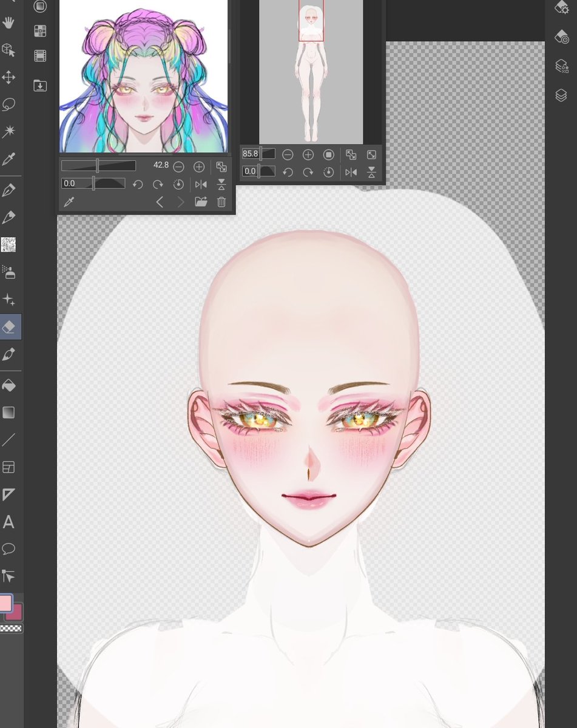Select the transparent checkered color swatch
Screen dimensions: 577x728
[11, 629]
